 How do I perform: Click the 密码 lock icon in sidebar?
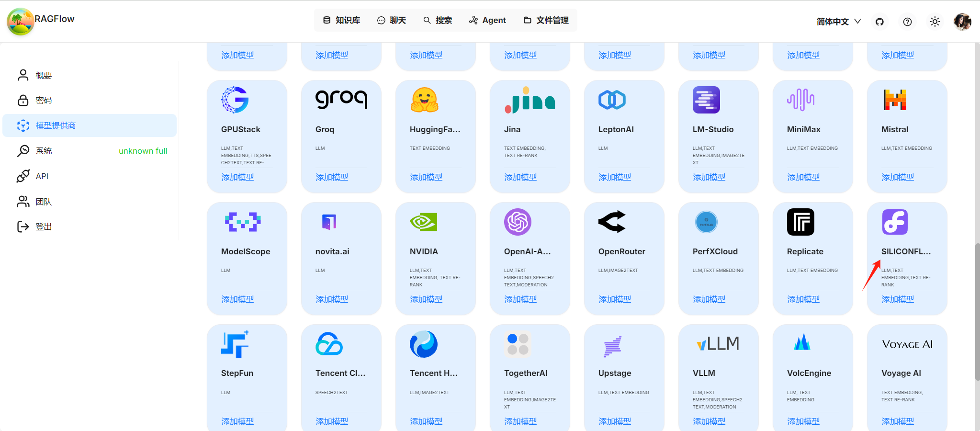(23, 100)
